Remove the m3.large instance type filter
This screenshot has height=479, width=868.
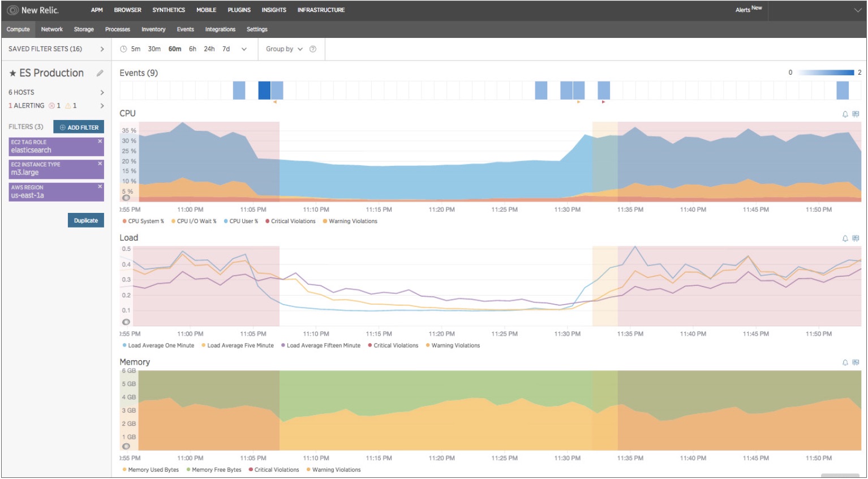coord(100,164)
